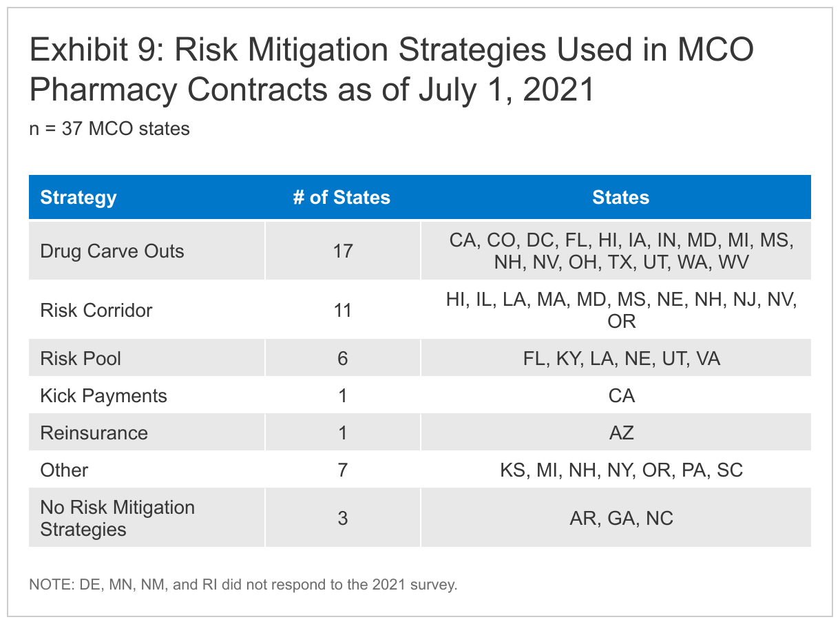Click the count 17 for Drug Carve Outs
840x624 pixels.
coord(342,251)
